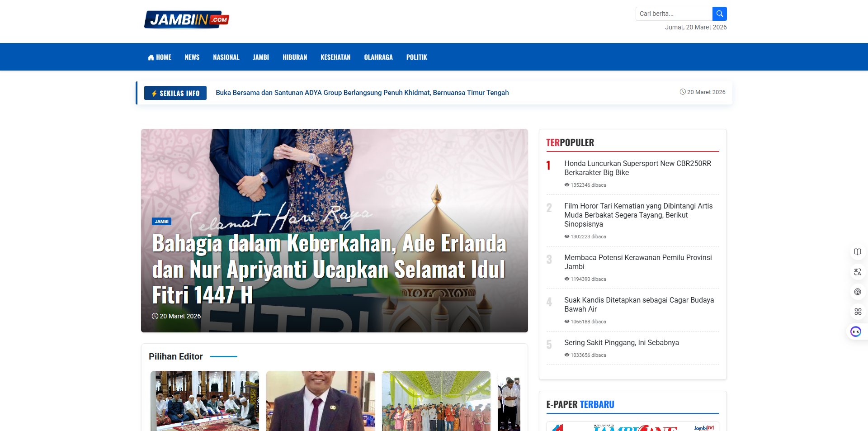Image resolution: width=868 pixels, height=431 pixels.
Task: Open the book reader icon on right sidebar
Action: (x=857, y=252)
